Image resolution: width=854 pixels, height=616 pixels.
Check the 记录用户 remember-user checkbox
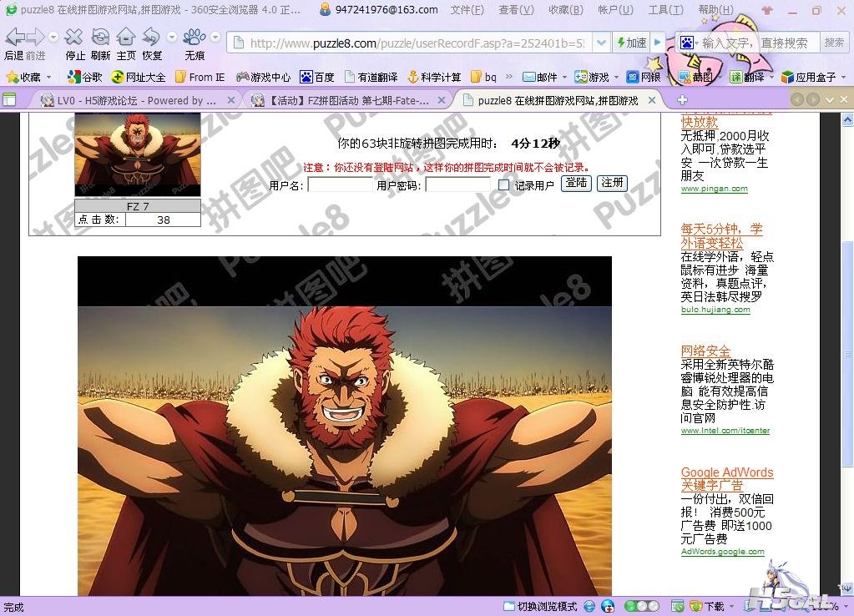click(x=503, y=185)
